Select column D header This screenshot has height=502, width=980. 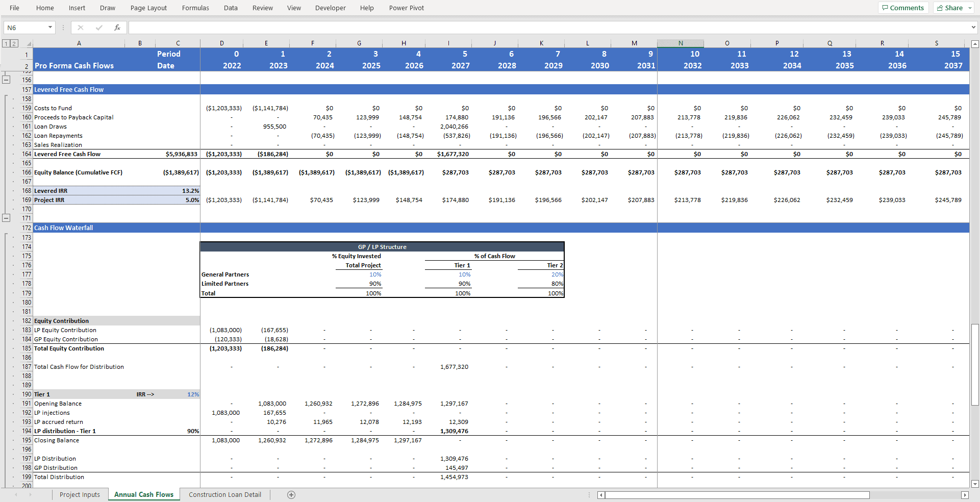click(x=222, y=43)
